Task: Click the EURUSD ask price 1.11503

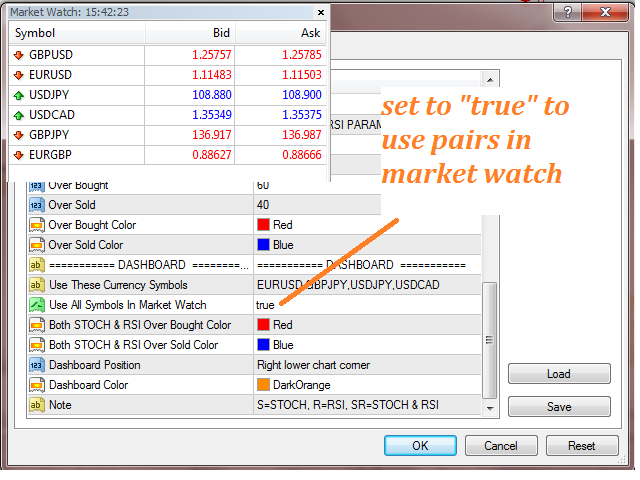Action: [302, 75]
